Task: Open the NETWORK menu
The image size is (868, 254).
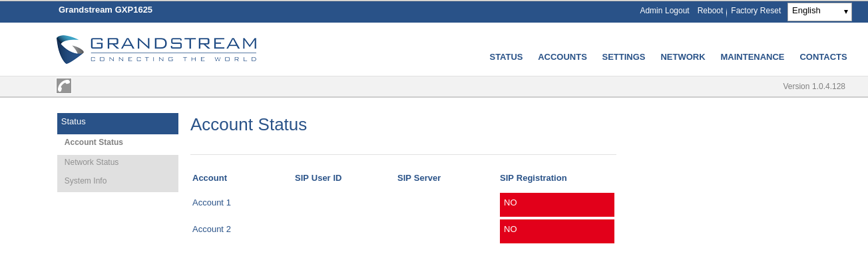Action: click(683, 57)
